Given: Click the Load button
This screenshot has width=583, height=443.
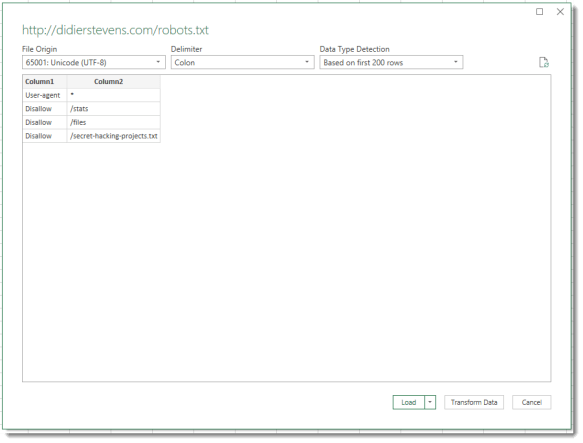Looking at the screenshot, I should pos(409,402).
